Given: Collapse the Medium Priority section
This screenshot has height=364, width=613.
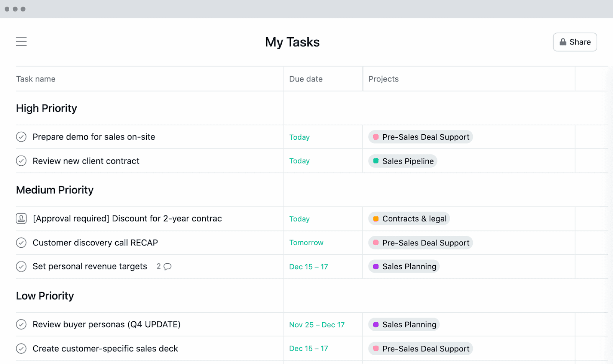Looking at the screenshot, I should click(55, 190).
